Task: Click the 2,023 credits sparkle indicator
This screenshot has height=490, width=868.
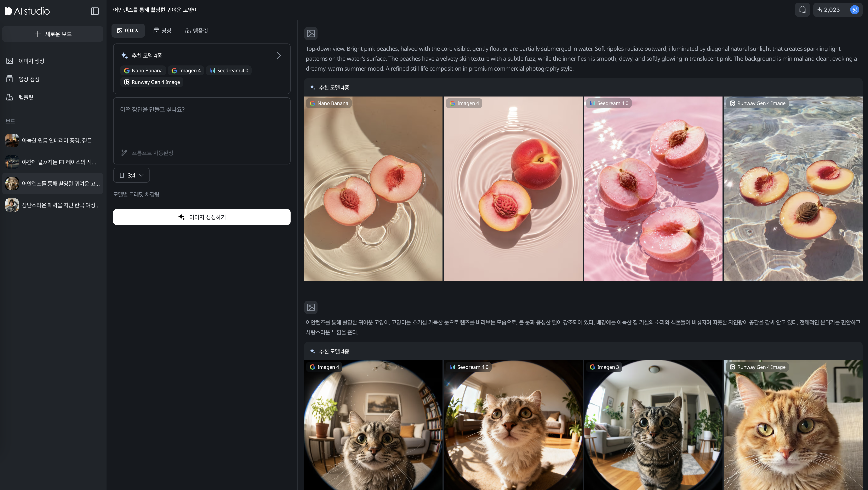Action: tap(829, 10)
